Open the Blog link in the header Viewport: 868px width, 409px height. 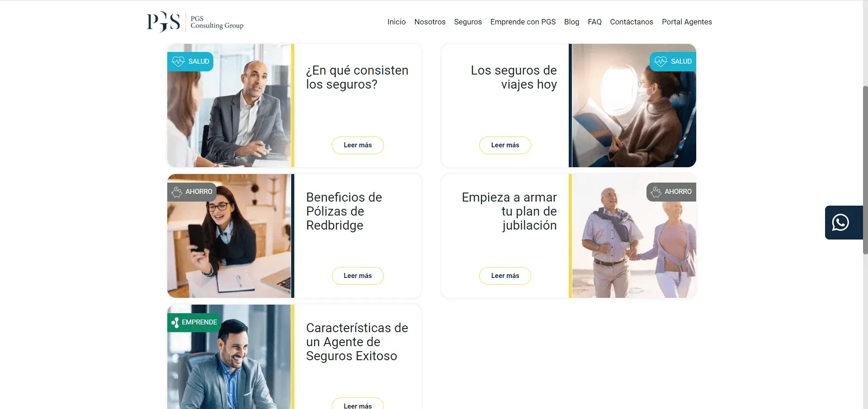coord(571,22)
